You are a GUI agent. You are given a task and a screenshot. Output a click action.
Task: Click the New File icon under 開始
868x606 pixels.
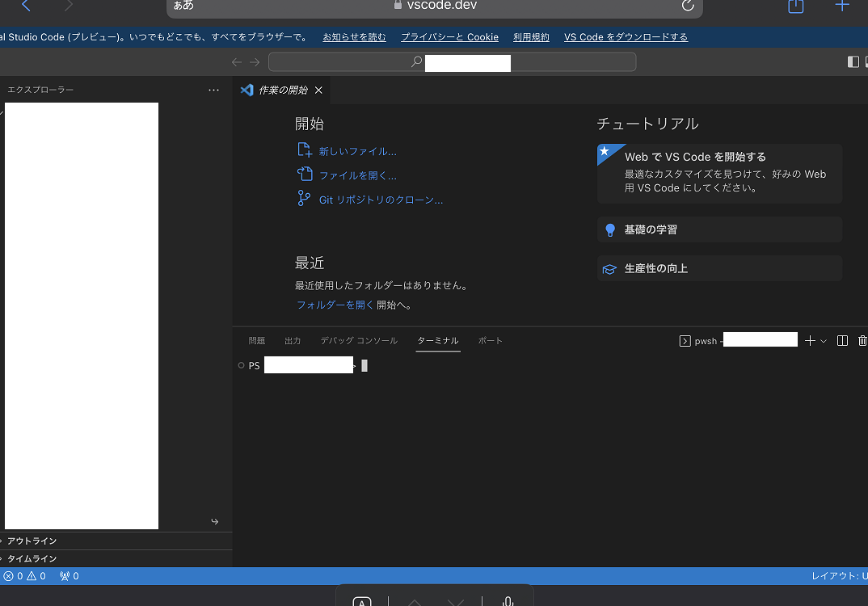click(x=305, y=150)
